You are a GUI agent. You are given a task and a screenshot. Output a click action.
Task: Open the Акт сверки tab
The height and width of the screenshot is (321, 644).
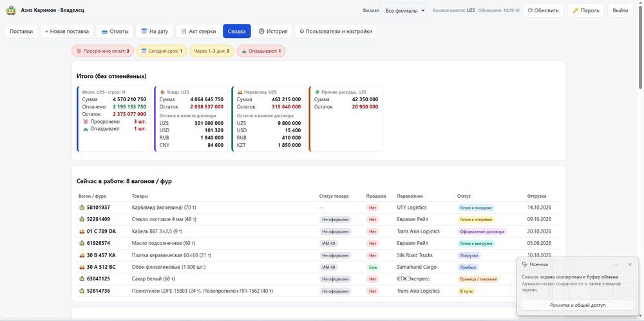point(199,31)
